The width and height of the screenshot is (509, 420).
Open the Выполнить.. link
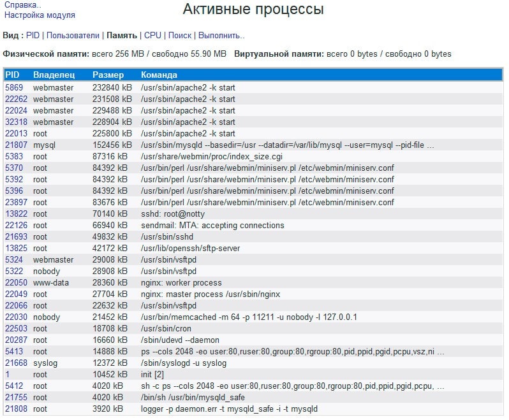(221, 35)
